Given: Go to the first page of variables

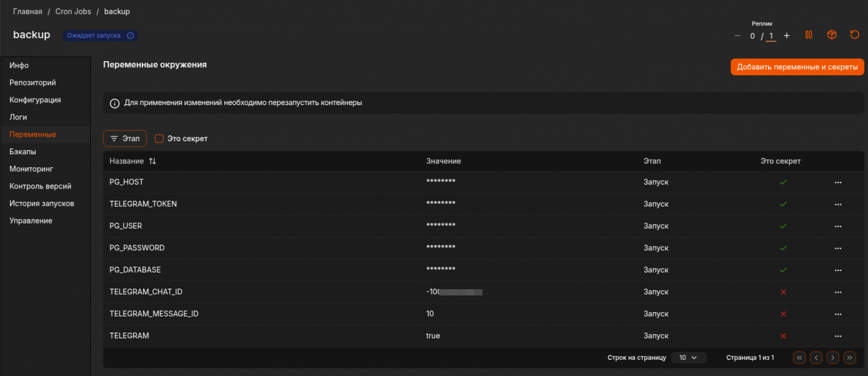Looking at the screenshot, I should [799, 358].
